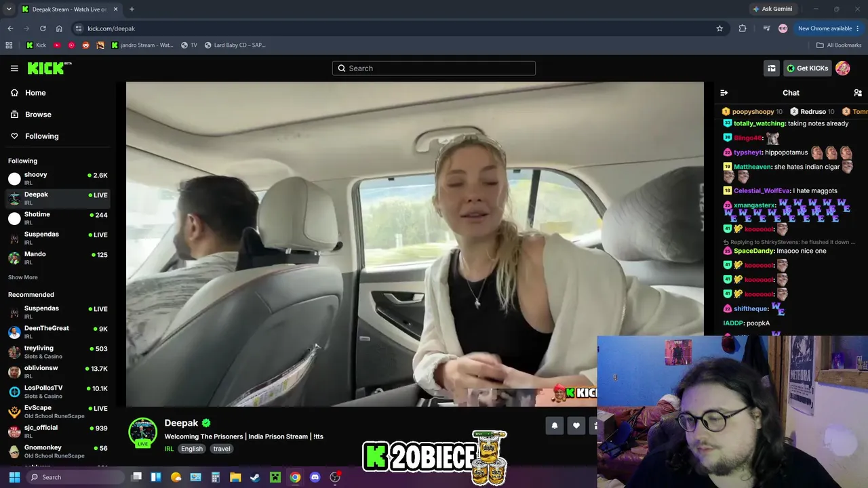The width and height of the screenshot is (868, 488).
Task: Click Deepak's channel avatar below the video
Action: (142, 432)
